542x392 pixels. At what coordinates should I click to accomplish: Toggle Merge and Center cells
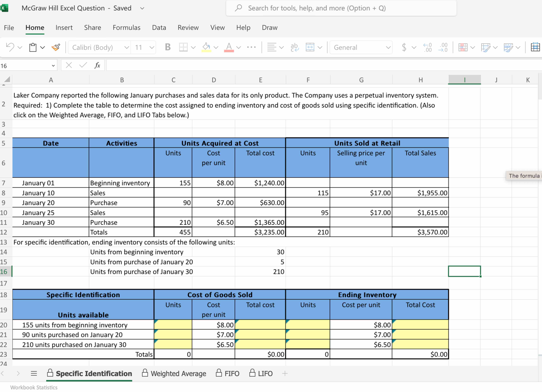pyautogui.click(x=309, y=47)
